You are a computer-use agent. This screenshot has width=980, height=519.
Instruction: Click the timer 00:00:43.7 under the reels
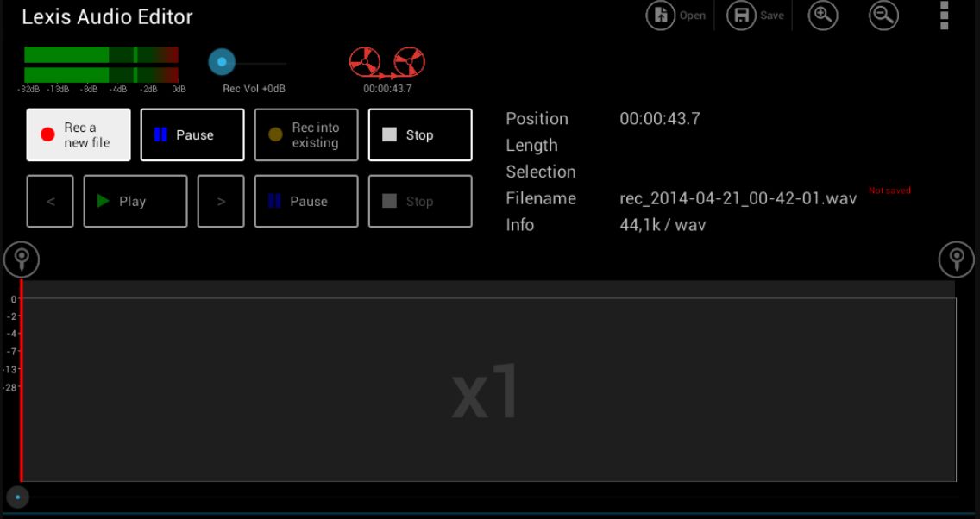tap(387, 89)
